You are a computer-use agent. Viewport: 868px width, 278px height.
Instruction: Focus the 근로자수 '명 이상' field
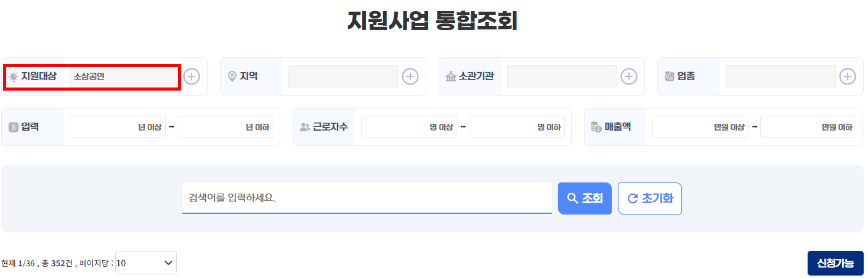coord(409,127)
